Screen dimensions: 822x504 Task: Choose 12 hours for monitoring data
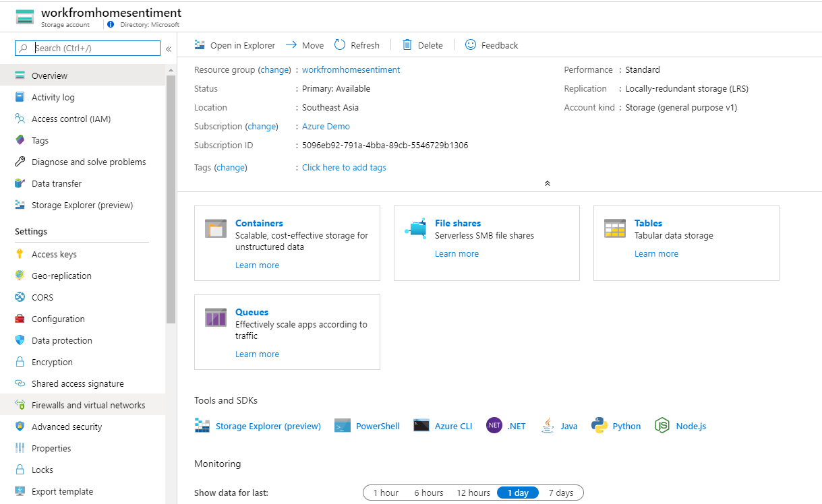[473, 493]
